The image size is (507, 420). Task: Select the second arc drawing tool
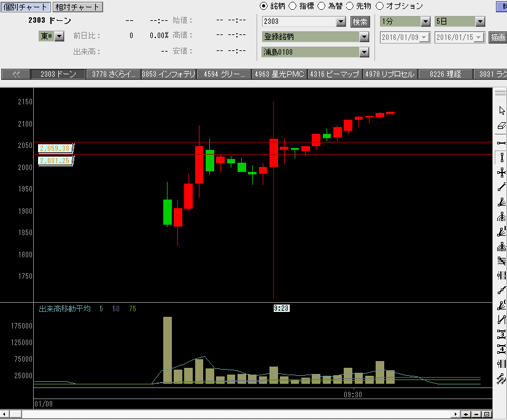[501, 247]
